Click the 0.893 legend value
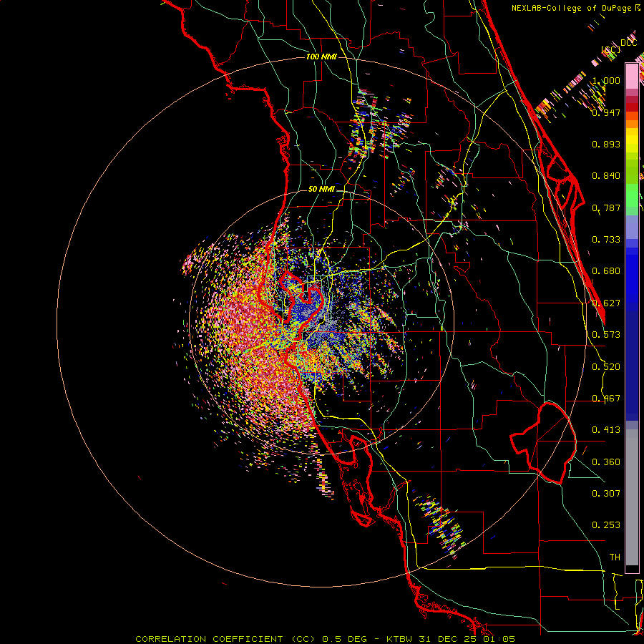This screenshot has width=644, height=644. click(x=606, y=144)
